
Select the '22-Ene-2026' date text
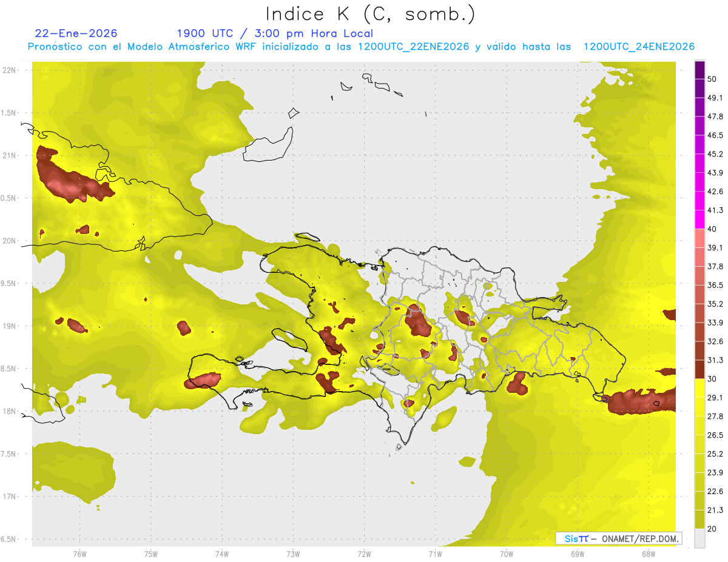tap(76, 33)
